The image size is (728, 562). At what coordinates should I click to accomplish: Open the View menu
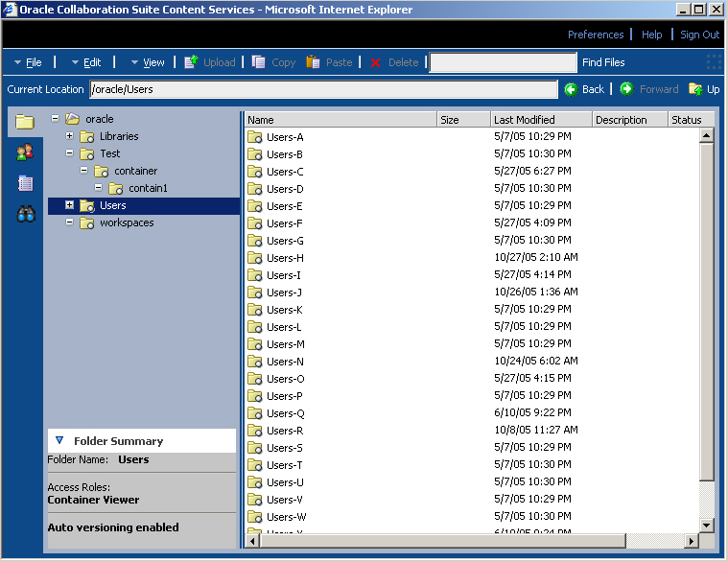pos(148,62)
